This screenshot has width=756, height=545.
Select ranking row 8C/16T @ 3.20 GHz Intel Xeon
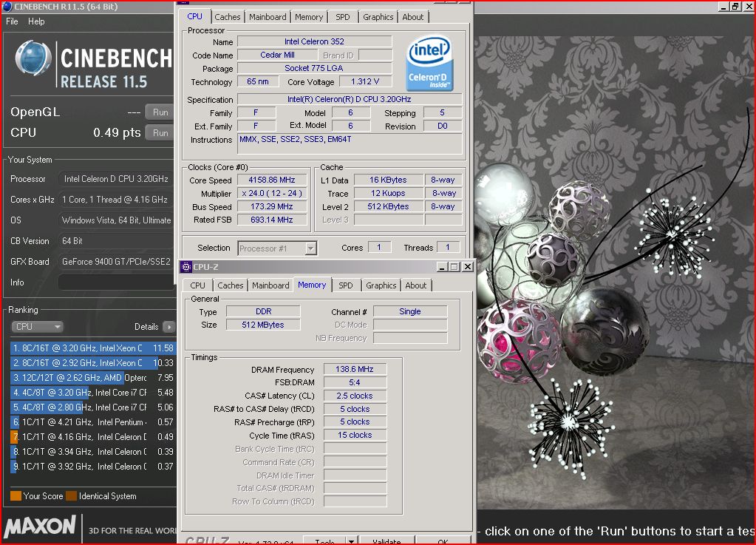[92, 348]
